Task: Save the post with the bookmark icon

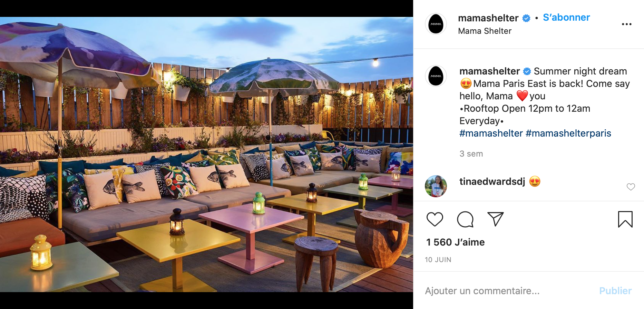Action: [x=625, y=219]
